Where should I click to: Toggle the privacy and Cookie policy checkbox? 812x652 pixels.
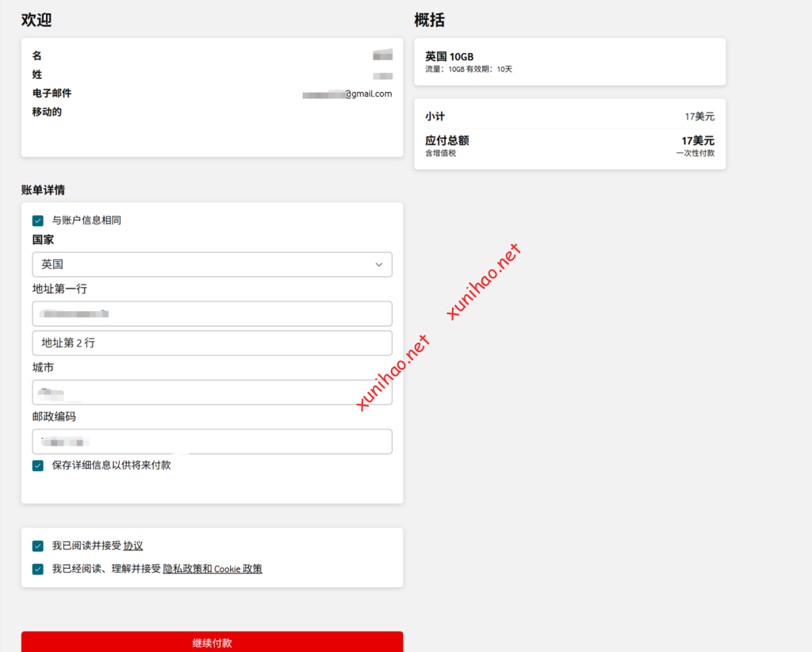tap(38, 569)
